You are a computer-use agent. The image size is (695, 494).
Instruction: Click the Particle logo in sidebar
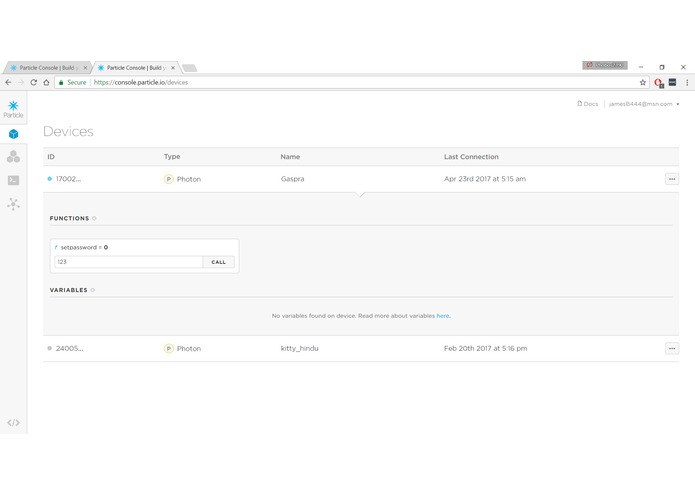(13, 109)
